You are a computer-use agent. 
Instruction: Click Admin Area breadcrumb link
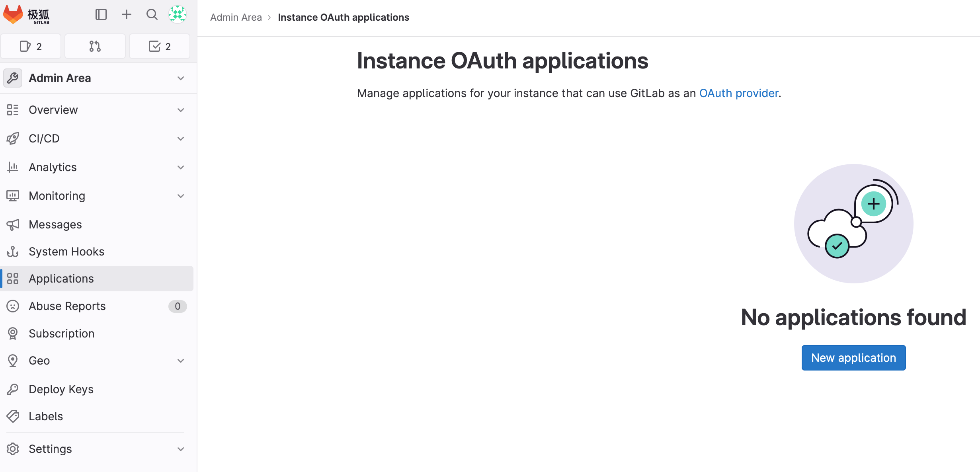236,18
